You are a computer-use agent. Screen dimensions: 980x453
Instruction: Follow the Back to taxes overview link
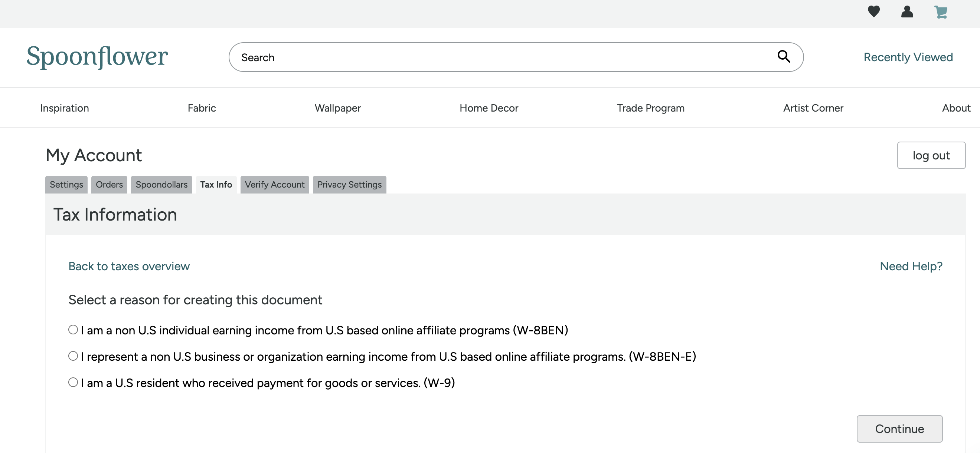129,266
